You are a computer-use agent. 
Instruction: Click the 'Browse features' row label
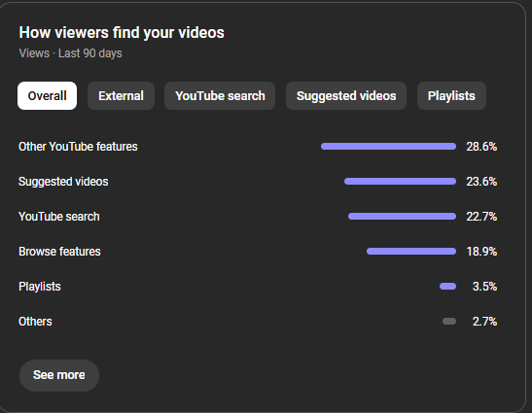(59, 252)
